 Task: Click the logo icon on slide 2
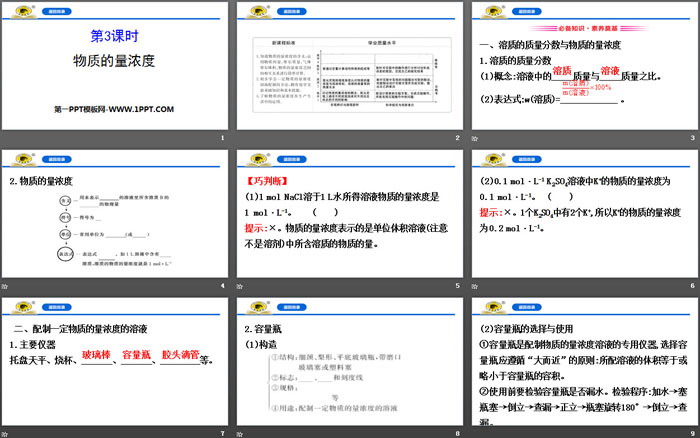(259, 12)
